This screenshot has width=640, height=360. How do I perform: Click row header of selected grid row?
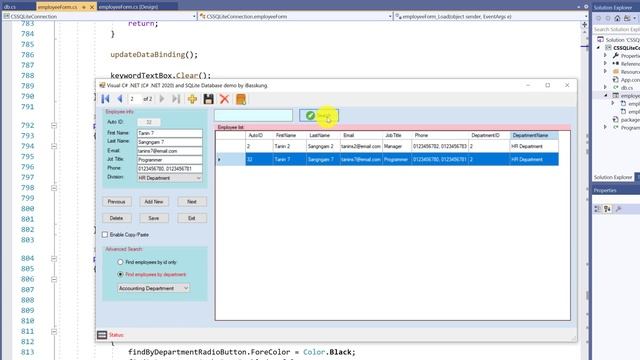[x=231, y=159]
